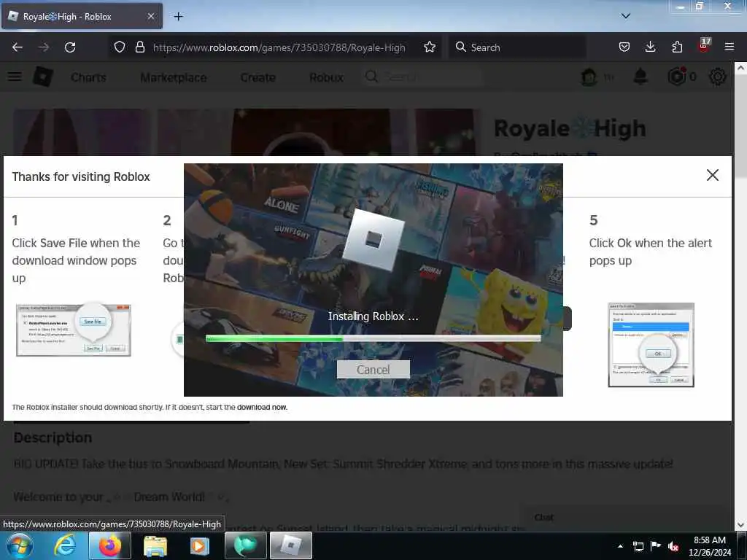The width and height of the screenshot is (747, 560).
Task: Cancel the Roblox installation
Action: [x=373, y=370]
